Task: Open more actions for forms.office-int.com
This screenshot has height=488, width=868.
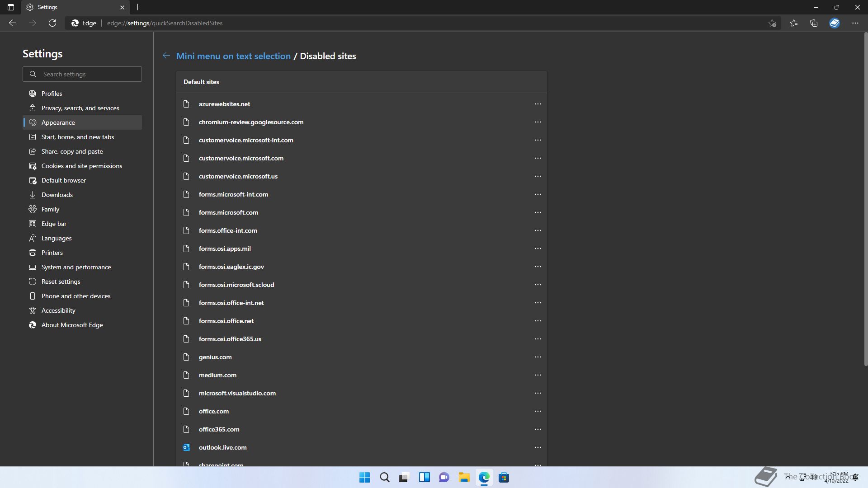Action: pos(538,230)
